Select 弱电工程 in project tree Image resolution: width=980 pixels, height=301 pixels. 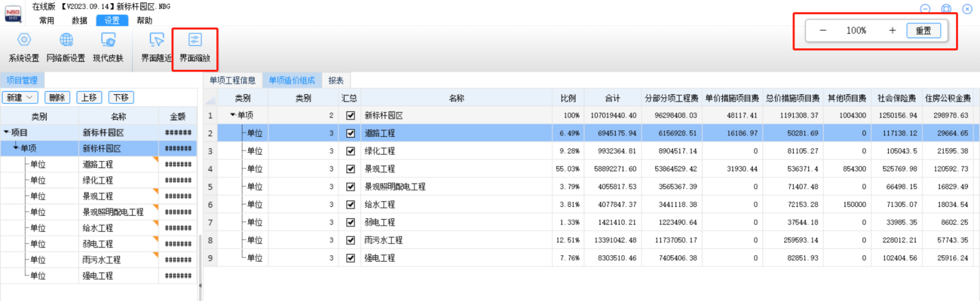pyautogui.click(x=98, y=244)
